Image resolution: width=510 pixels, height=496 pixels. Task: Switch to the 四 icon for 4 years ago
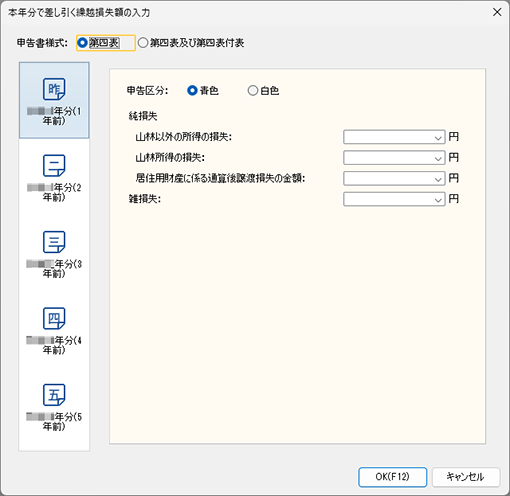click(54, 318)
